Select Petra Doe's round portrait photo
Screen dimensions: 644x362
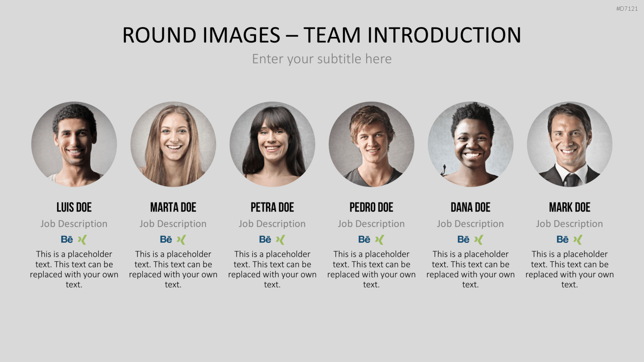(273, 144)
